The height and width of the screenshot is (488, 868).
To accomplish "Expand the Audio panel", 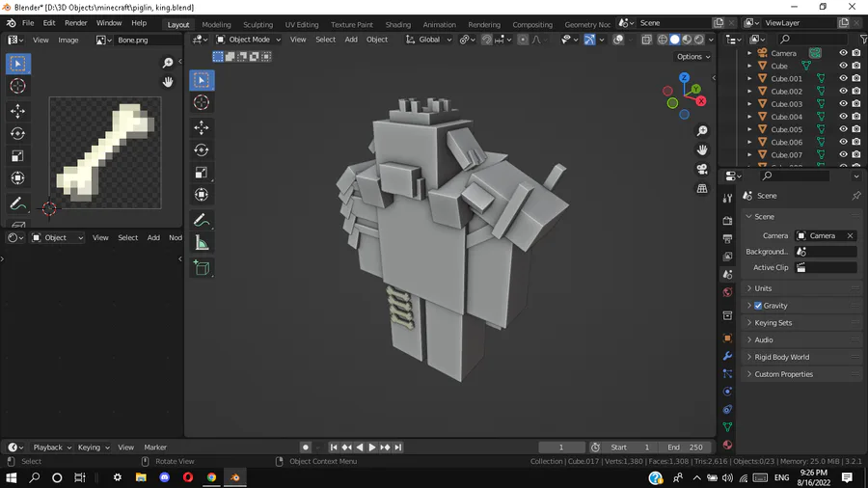I will [801, 339].
